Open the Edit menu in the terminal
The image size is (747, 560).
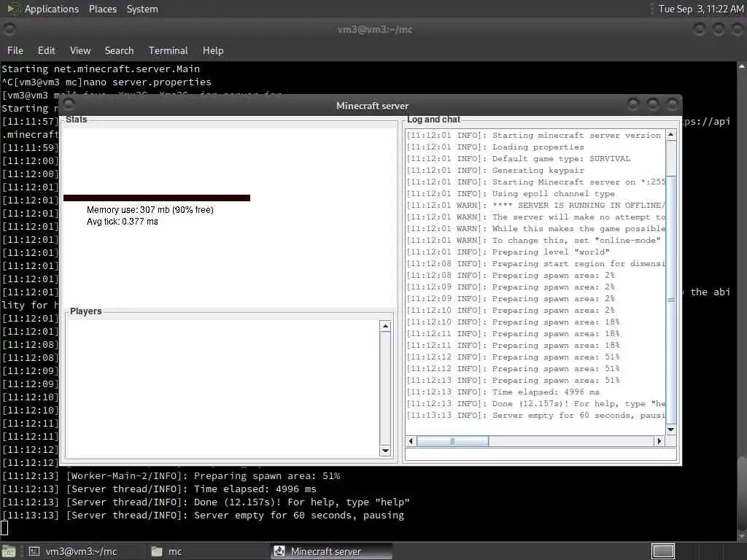coord(46,50)
